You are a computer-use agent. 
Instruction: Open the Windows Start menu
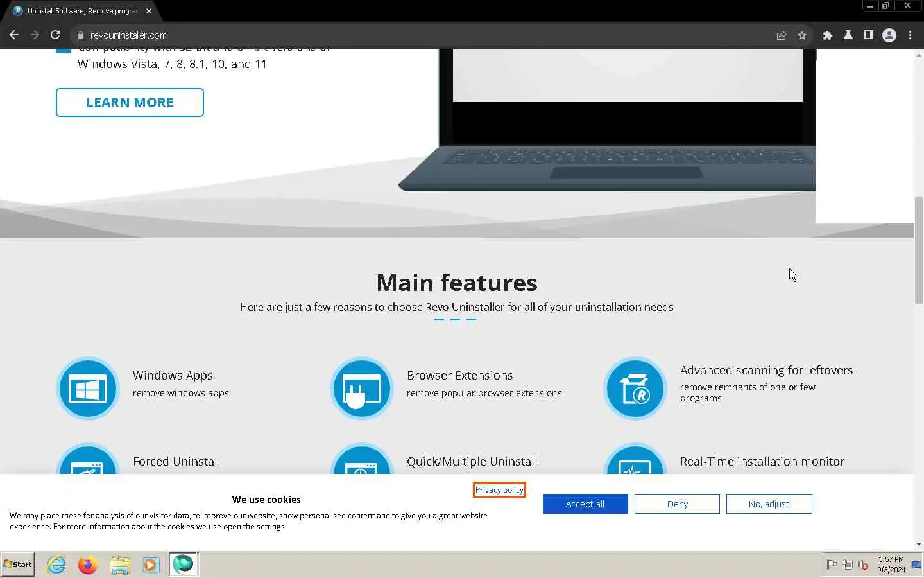pyautogui.click(x=18, y=565)
